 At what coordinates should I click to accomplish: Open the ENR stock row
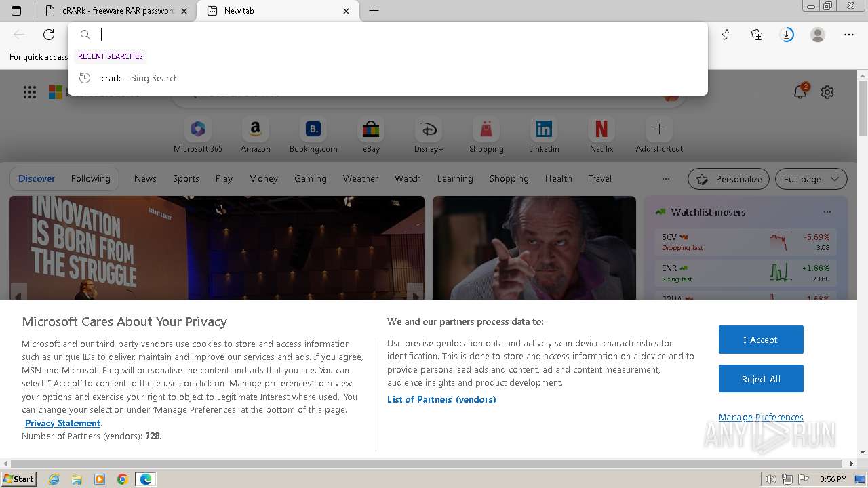pyautogui.click(x=745, y=272)
